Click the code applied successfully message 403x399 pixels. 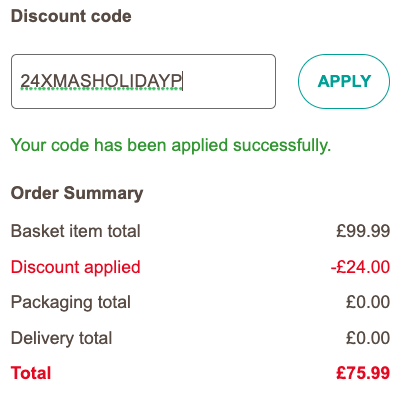coord(171,145)
